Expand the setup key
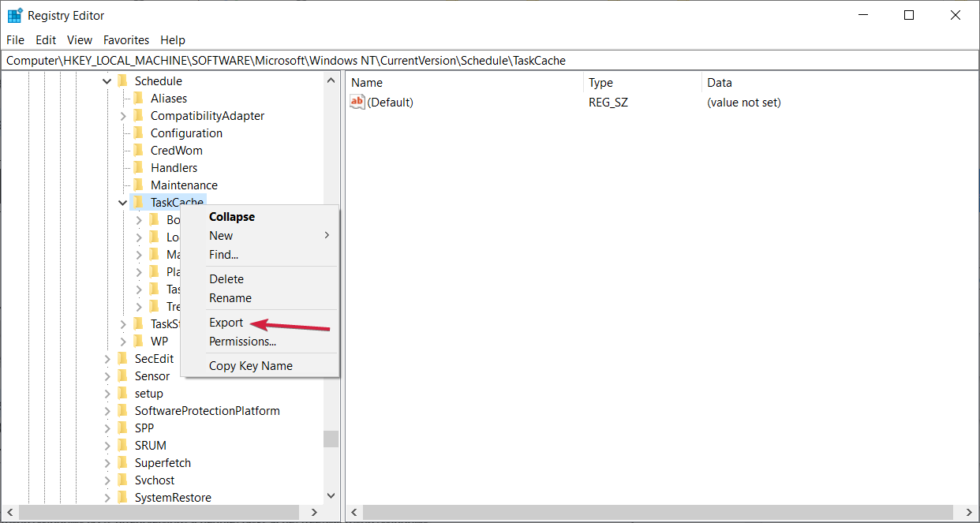980x523 pixels. tap(107, 394)
